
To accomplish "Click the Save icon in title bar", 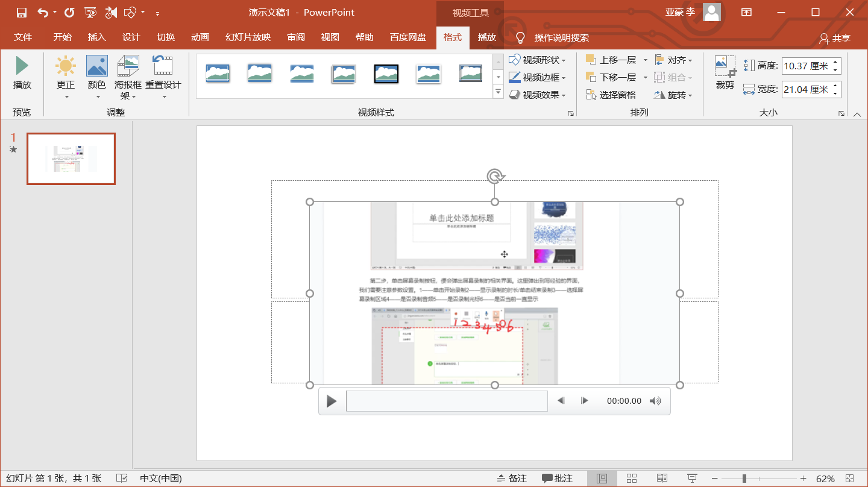I will (x=22, y=12).
